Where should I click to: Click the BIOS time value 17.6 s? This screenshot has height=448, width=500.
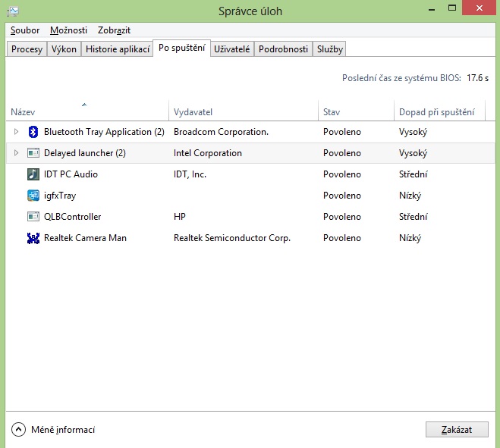(477, 78)
